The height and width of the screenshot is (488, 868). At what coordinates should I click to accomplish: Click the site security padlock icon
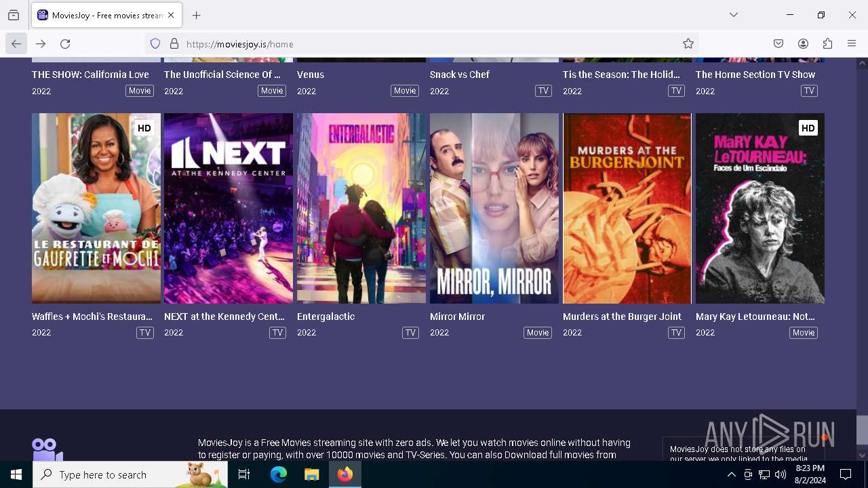click(x=174, y=44)
